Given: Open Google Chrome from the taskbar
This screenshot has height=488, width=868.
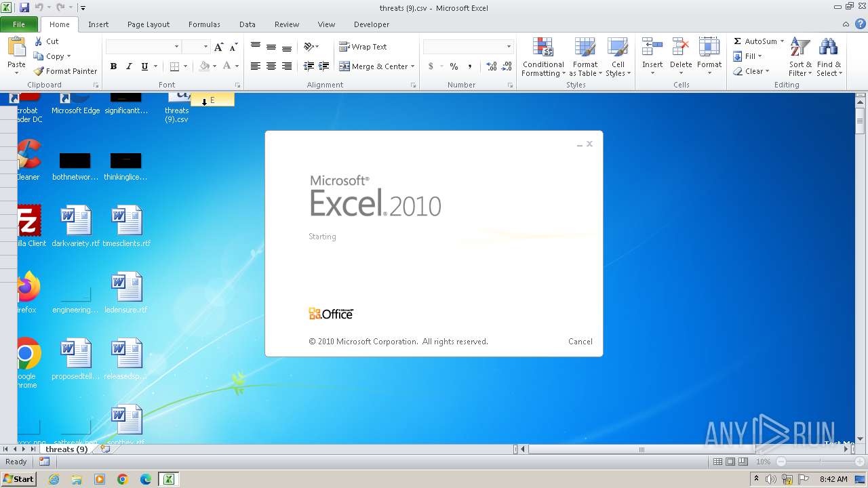Looking at the screenshot, I should (x=123, y=479).
